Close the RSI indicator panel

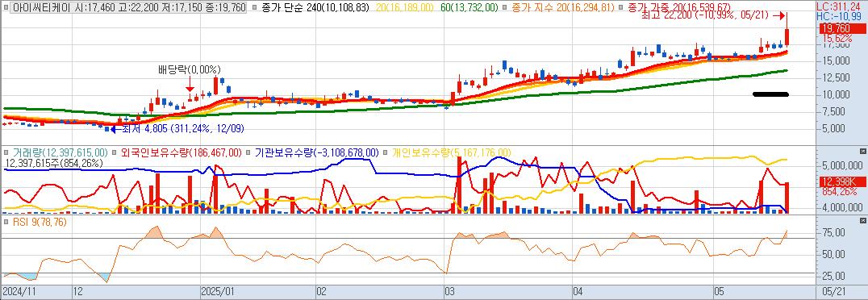[863, 222]
